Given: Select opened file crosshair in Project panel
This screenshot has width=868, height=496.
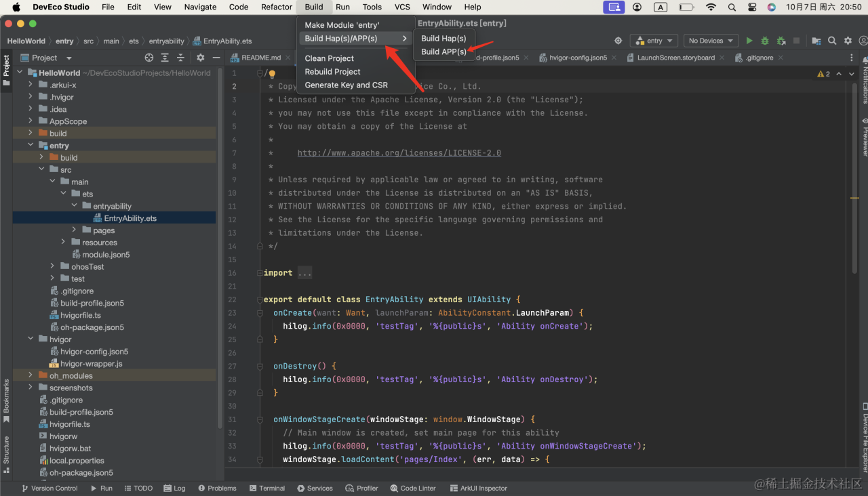Looking at the screenshot, I should click(149, 58).
